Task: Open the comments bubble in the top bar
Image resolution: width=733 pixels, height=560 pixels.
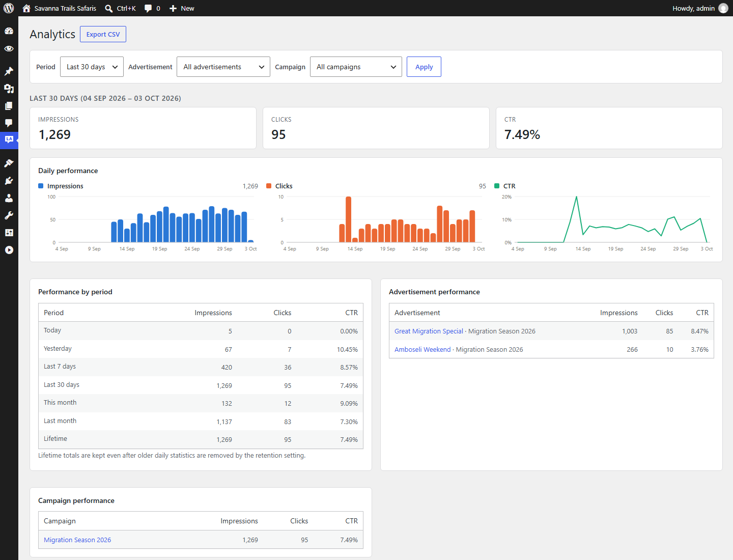Action: 148,8
